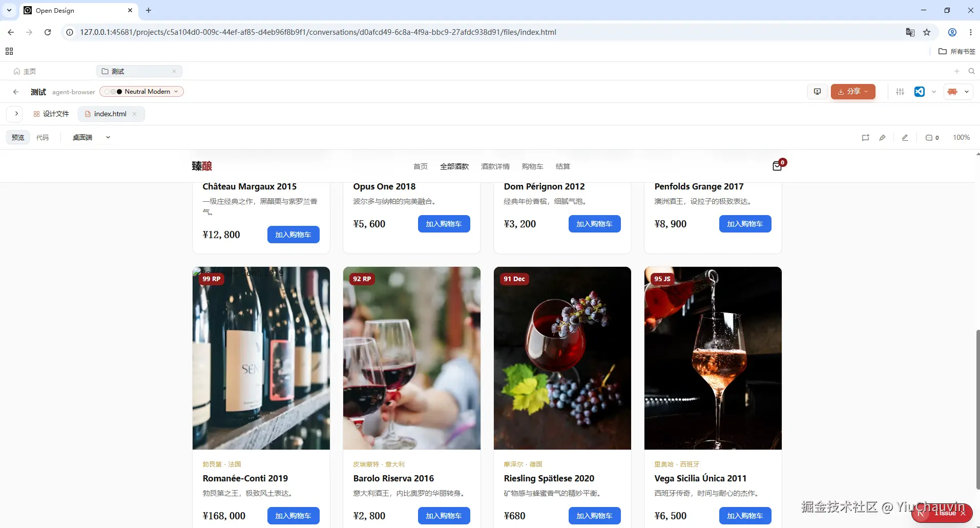Switch to the 测试 project tab
The height and width of the screenshot is (528, 980).
point(139,71)
